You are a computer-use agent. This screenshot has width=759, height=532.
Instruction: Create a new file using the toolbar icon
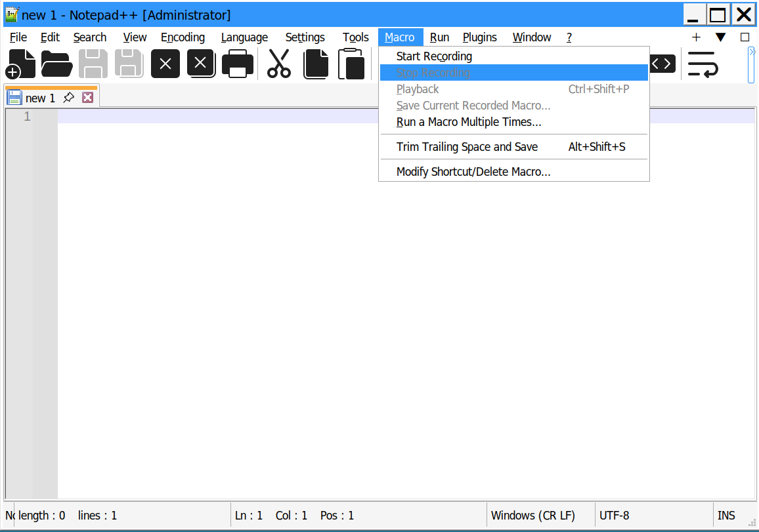(x=20, y=63)
